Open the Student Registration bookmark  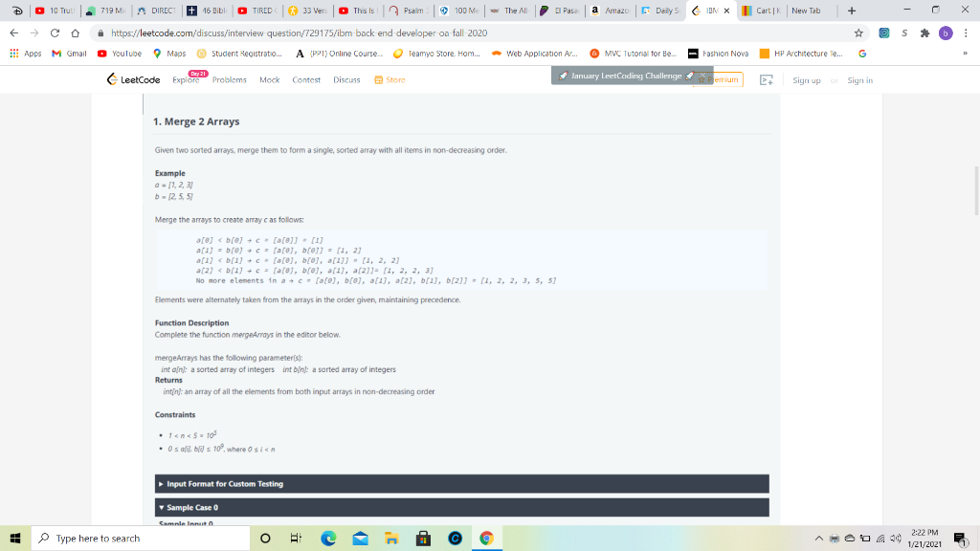239,54
